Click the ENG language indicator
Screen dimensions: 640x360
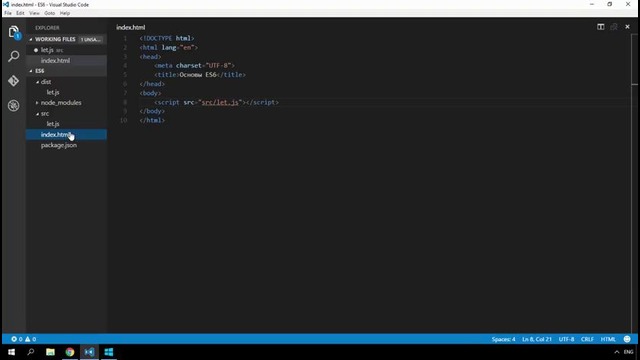click(x=629, y=352)
